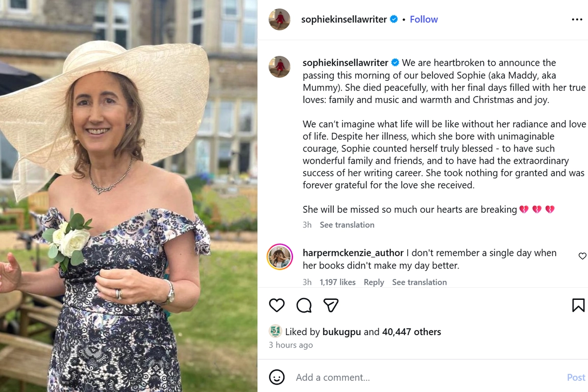Like harpermckenzie_author's comment with the heart icon
This screenshot has width=588, height=392.
pos(582,256)
